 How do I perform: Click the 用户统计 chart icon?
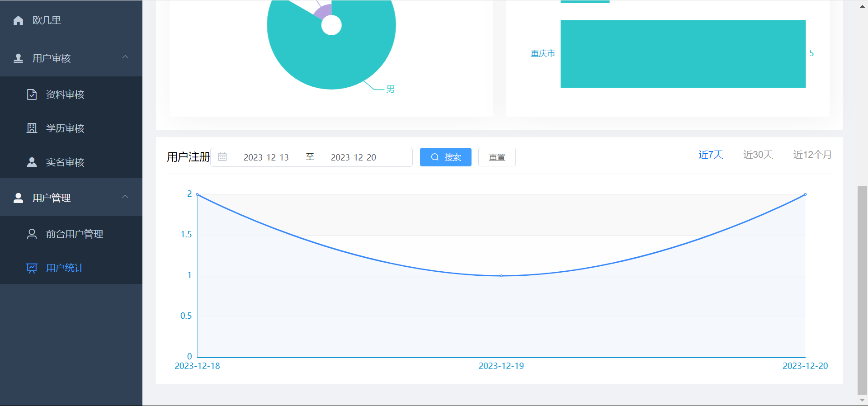pos(32,268)
